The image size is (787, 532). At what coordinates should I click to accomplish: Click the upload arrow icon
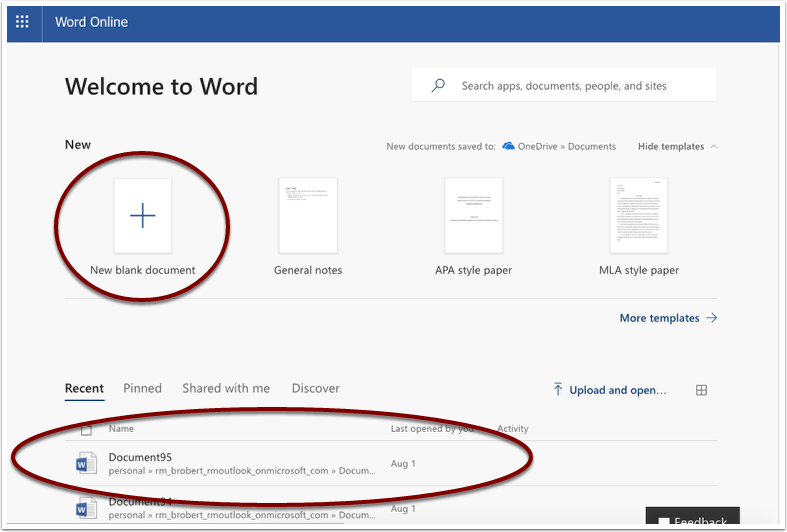(x=558, y=389)
